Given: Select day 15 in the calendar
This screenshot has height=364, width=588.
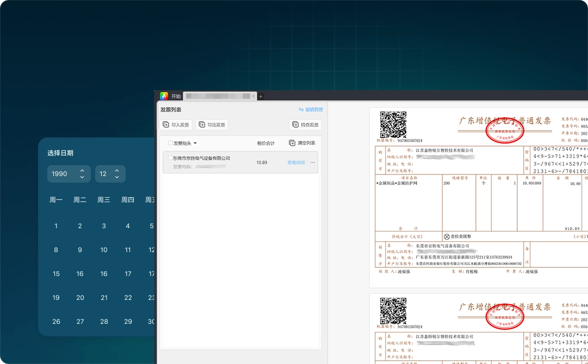Looking at the screenshot, I should pos(56,274).
